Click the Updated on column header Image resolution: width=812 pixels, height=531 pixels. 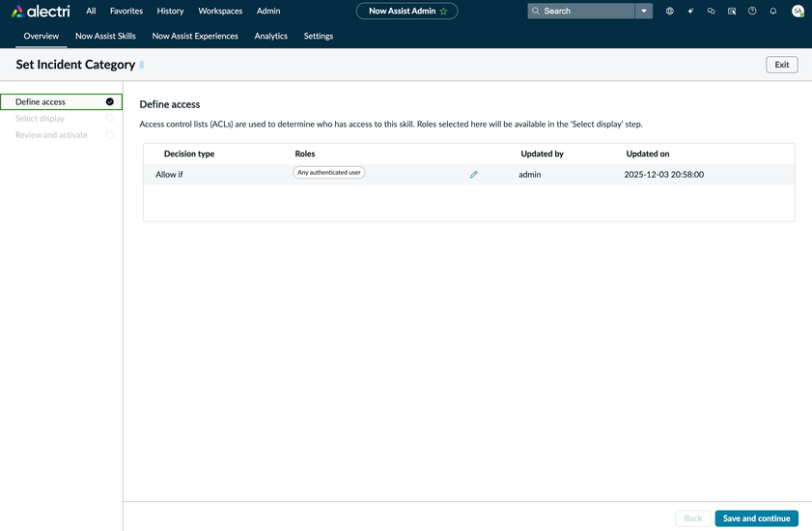(648, 154)
